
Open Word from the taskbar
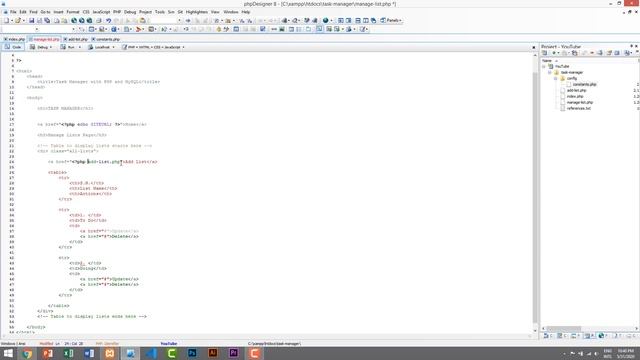click(89, 353)
